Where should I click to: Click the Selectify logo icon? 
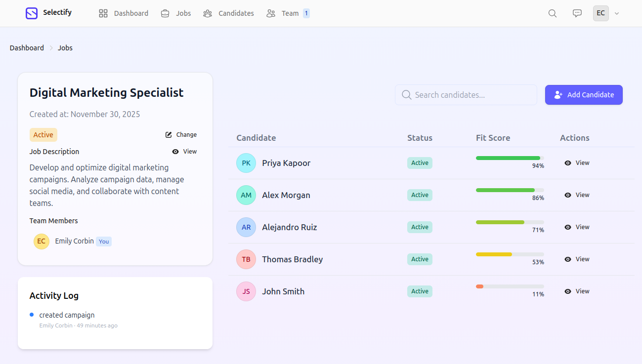pyautogui.click(x=31, y=13)
